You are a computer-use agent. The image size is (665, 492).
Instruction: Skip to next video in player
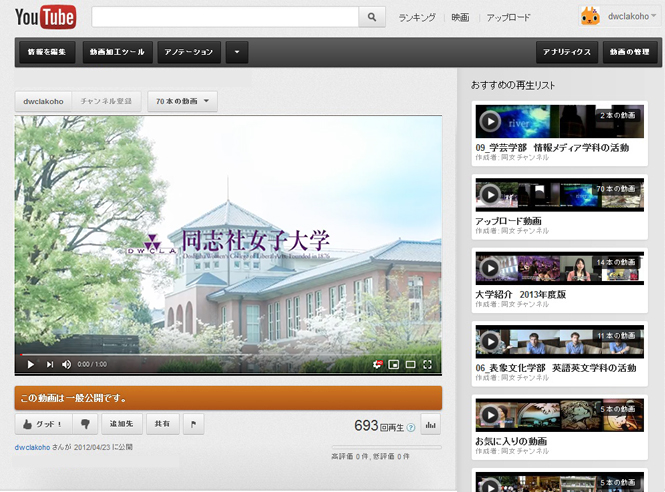pyautogui.click(x=50, y=364)
